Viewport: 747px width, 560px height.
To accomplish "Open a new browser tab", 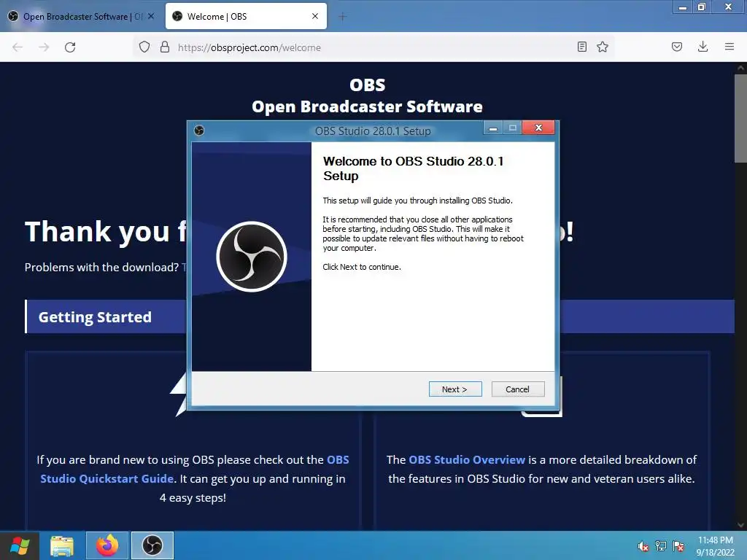I will coord(343,17).
